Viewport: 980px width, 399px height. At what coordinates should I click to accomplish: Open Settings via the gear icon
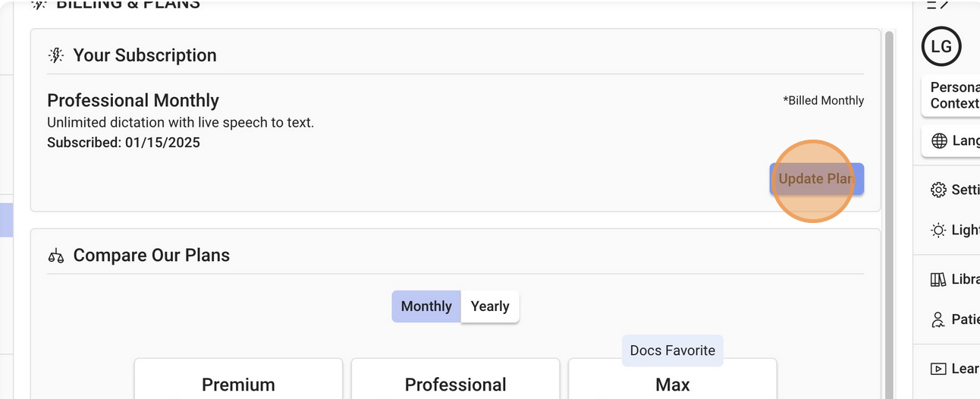[x=939, y=190]
